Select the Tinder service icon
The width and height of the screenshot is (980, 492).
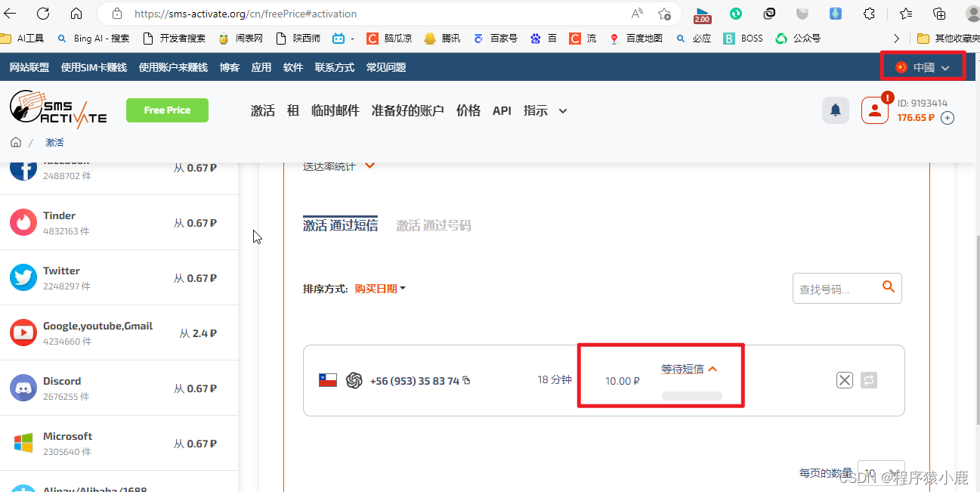(x=23, y=222)
